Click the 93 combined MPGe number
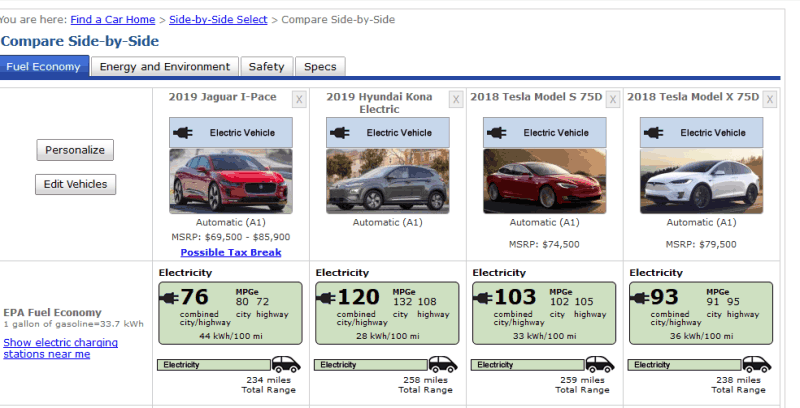The image size is (800, 408). [x=665, y=297]
